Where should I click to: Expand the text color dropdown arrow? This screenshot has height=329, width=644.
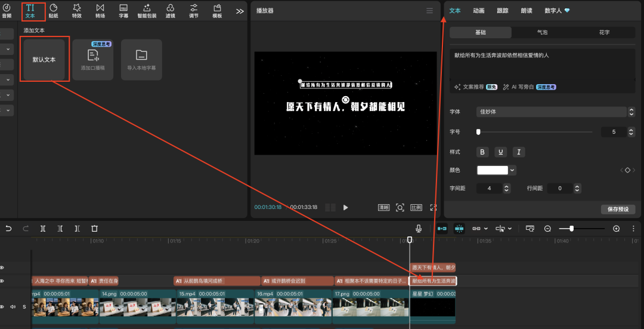(x=513, y=170)
